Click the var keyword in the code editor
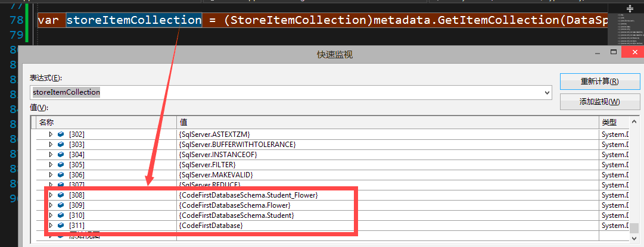The image size is (644, 247). [48, 20]
